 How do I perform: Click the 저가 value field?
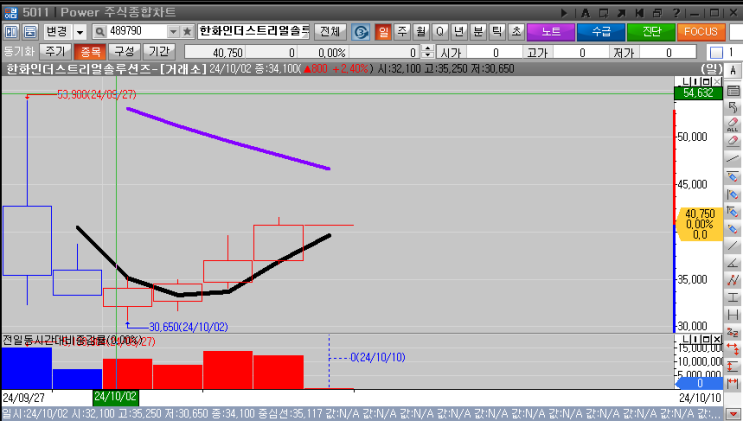point(668,52)
